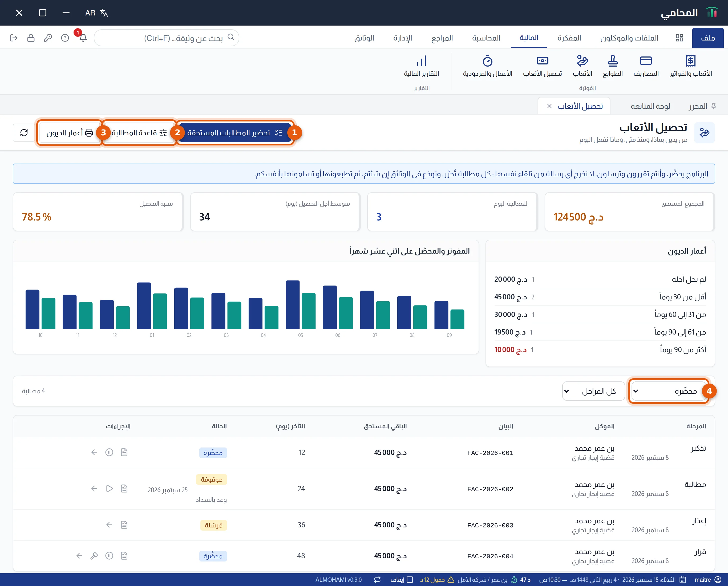
Task: Click the document search field
Action: coord(167,38)
